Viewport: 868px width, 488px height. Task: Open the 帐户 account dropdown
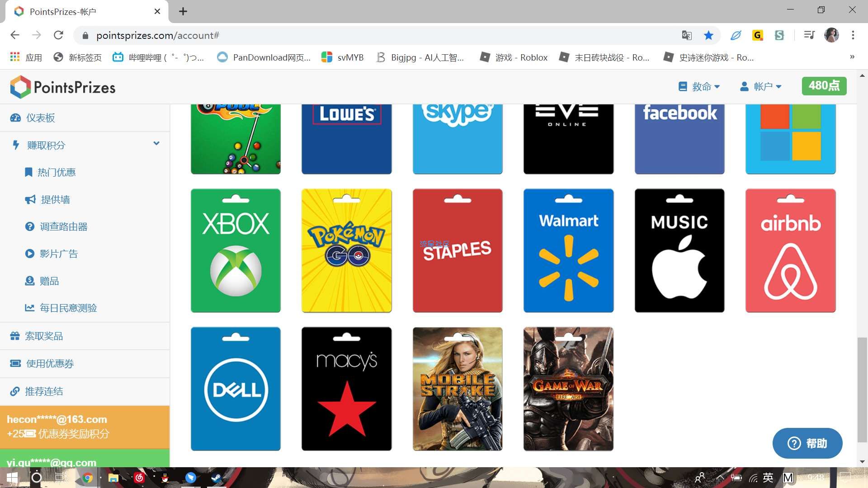pos(760,86)
